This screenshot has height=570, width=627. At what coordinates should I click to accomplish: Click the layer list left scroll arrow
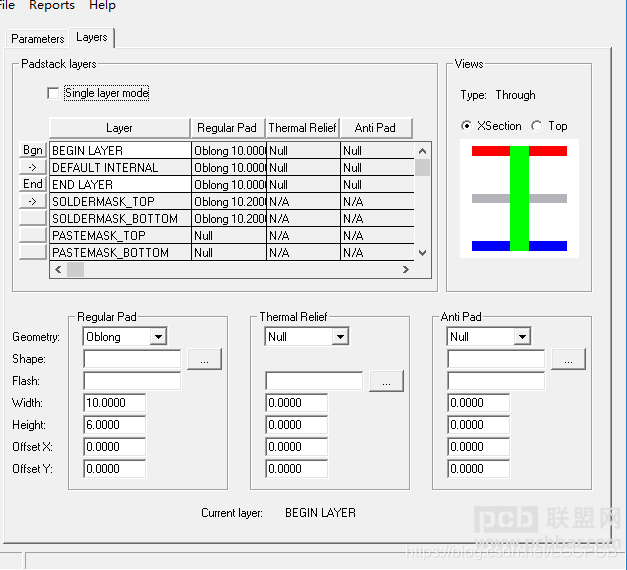tap(58, 270)
